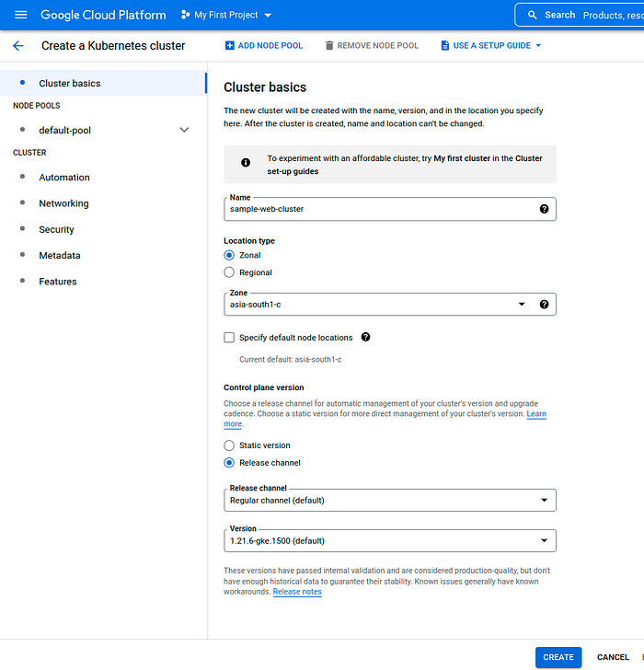The width and height of the screenshot is (644, 670).
Task: Open the Networking section
Action: (x=64, y=203)
